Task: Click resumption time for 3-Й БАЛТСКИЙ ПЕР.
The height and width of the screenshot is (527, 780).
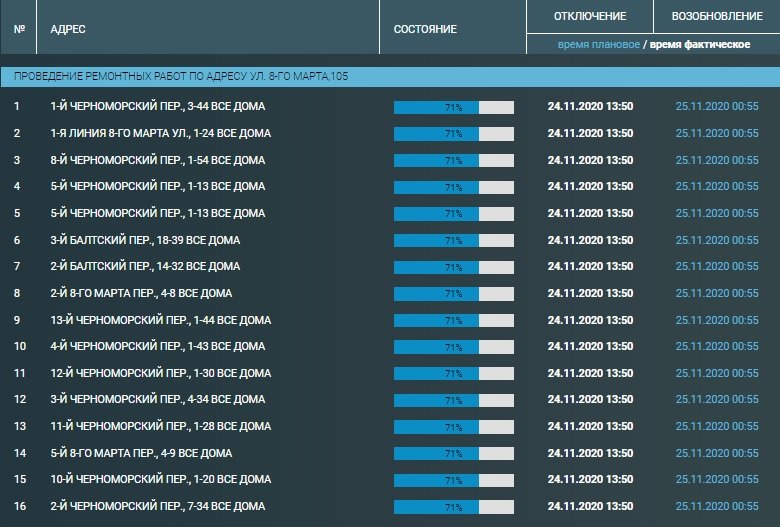Action: tap(717, 240)
